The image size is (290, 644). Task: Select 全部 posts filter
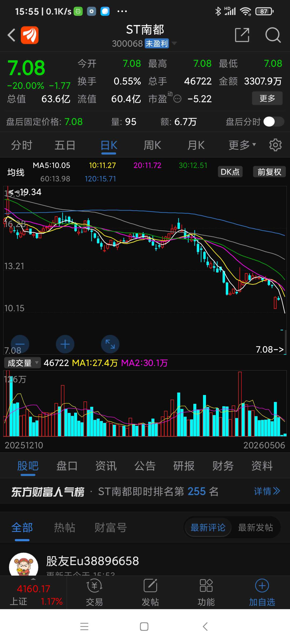(22, 528)
